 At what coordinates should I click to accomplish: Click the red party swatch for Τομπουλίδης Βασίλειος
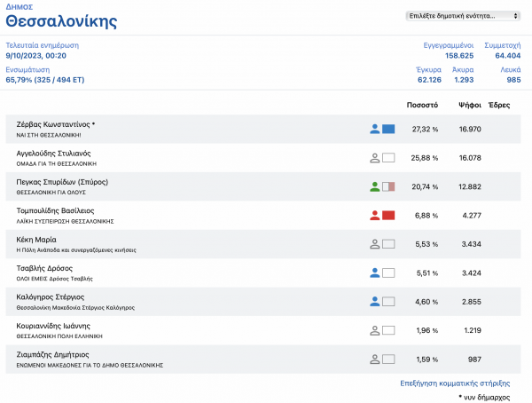388,216
